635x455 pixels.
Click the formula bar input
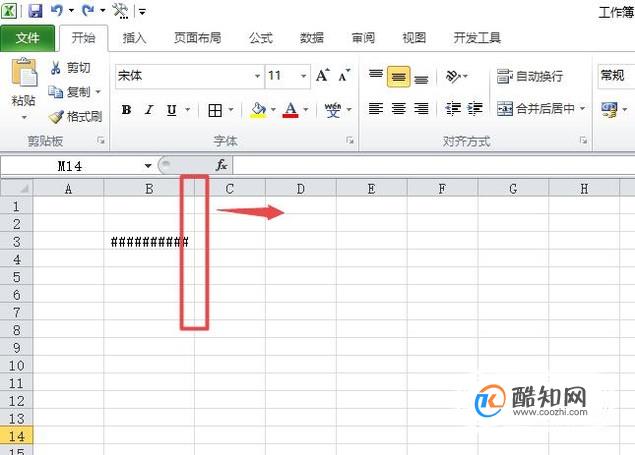click(434, 166)
